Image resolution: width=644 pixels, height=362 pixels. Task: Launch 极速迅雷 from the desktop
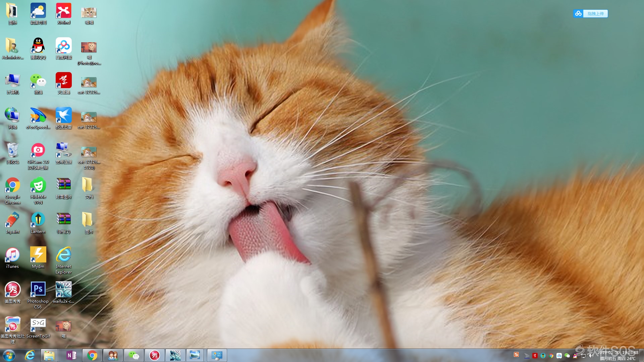63,119
